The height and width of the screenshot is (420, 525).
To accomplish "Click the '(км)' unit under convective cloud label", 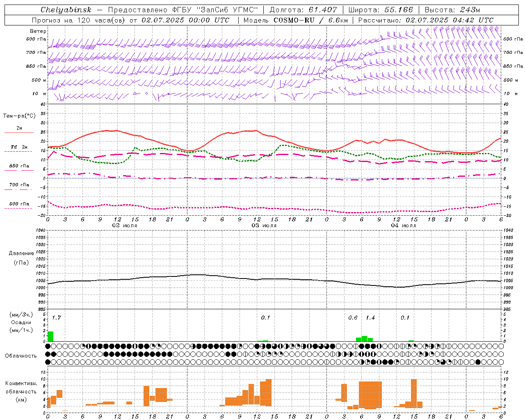I will coord(21,399).
